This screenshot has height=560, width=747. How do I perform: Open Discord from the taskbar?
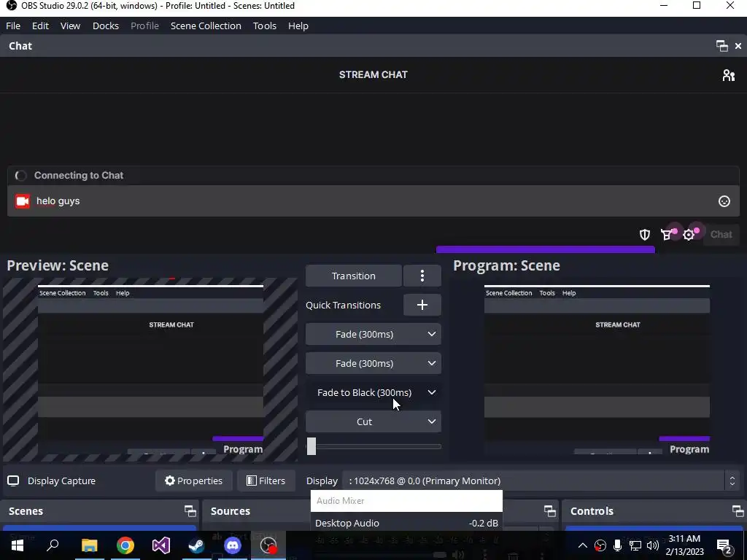tap(233, 545)
